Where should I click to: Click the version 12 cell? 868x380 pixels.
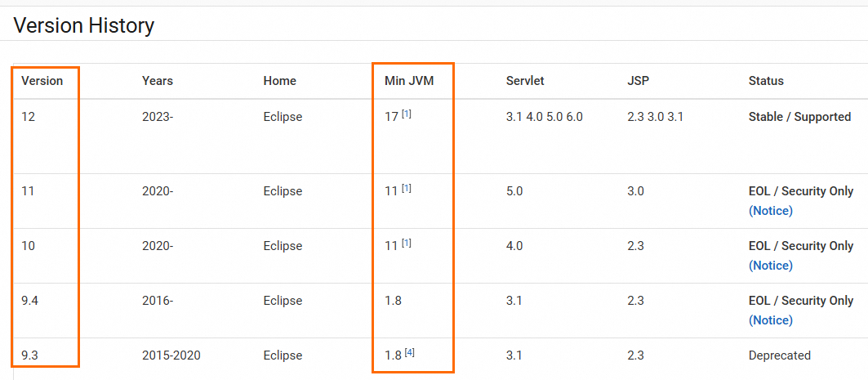pos(29,117)
